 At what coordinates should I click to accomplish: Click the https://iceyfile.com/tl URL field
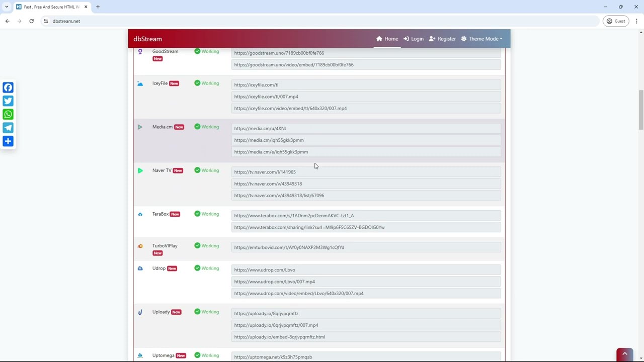tap(366, 85)
